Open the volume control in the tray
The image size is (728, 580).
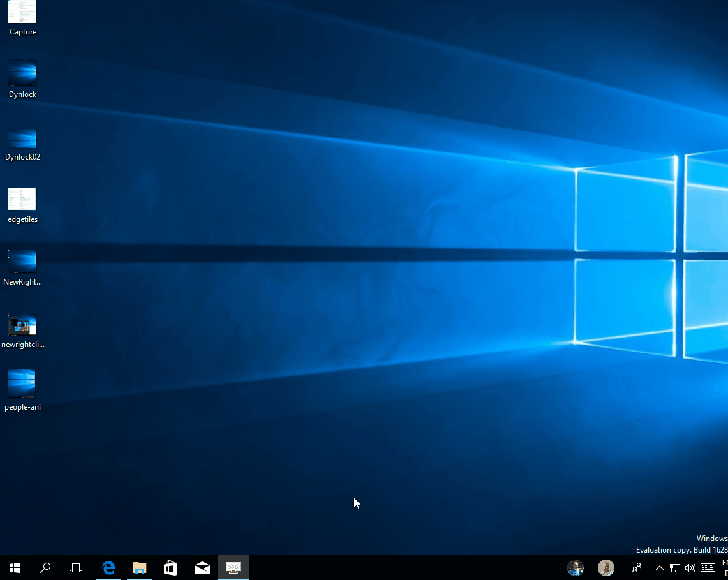[x=690, y=568]
